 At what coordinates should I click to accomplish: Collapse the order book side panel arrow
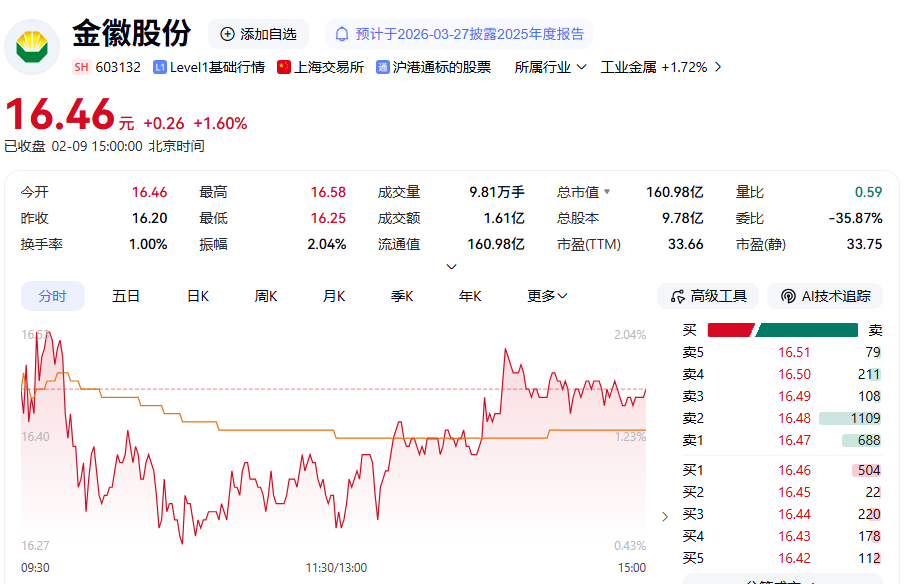(x=666, y=517)
